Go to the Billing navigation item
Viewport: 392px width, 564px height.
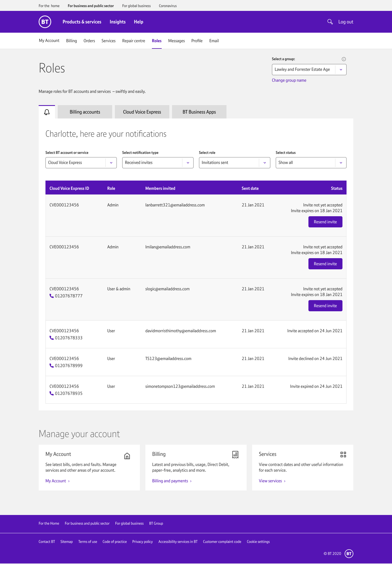point(72,41)
